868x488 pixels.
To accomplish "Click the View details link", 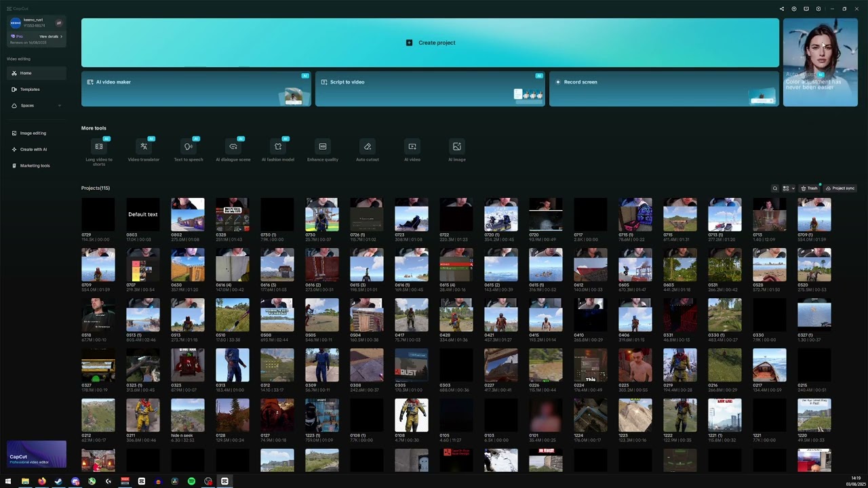I will click(x=51, y=37).
